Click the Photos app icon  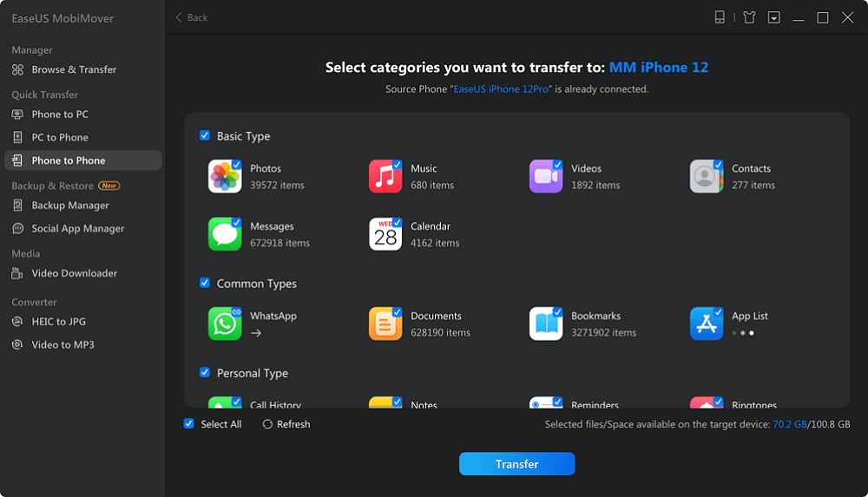point(225,177)
